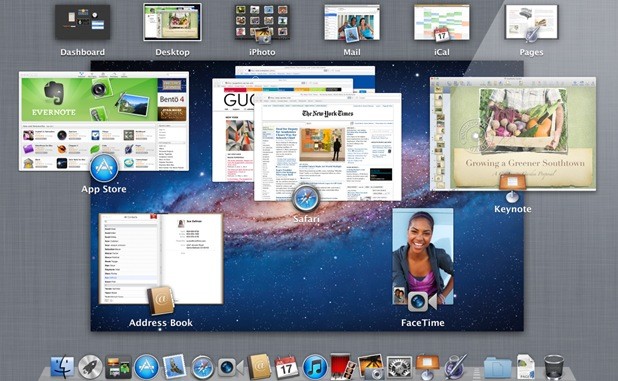Open the blue folder stack in Dock
The image size is (618, 381).
coord(498,367)
